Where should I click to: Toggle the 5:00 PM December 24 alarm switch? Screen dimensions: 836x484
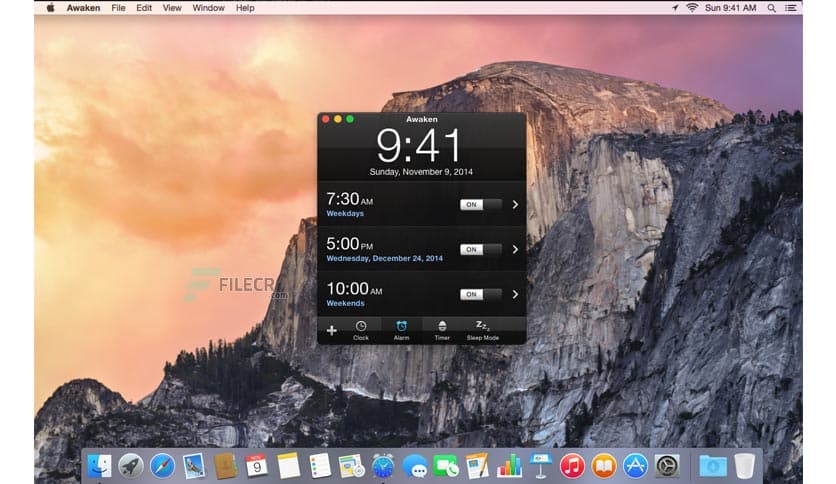point(481,249)
